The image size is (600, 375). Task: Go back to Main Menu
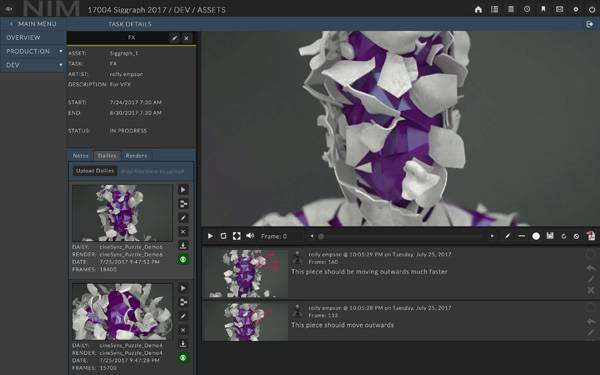click(33, 24)
